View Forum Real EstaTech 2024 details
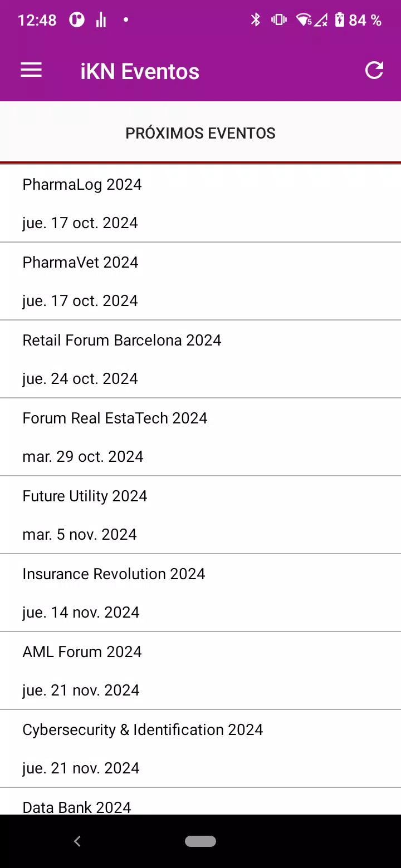Image resolution: width=401 pixels, height=868 pixels. 200,437
